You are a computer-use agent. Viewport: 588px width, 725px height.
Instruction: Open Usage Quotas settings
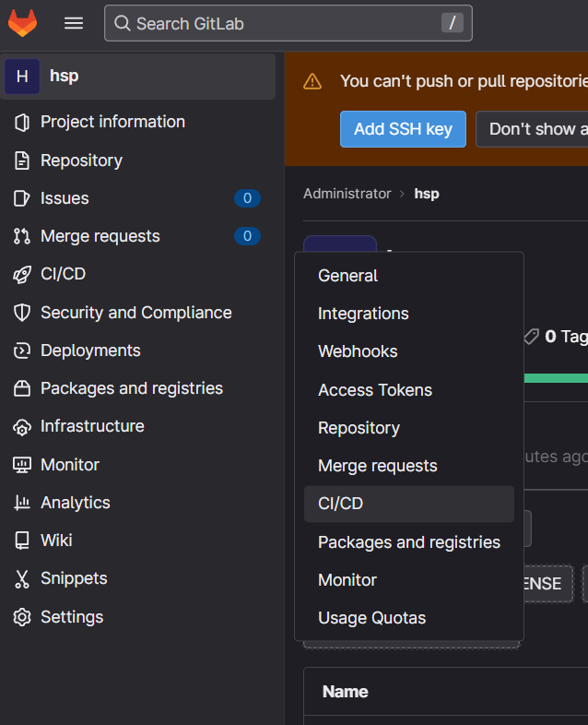409,618
